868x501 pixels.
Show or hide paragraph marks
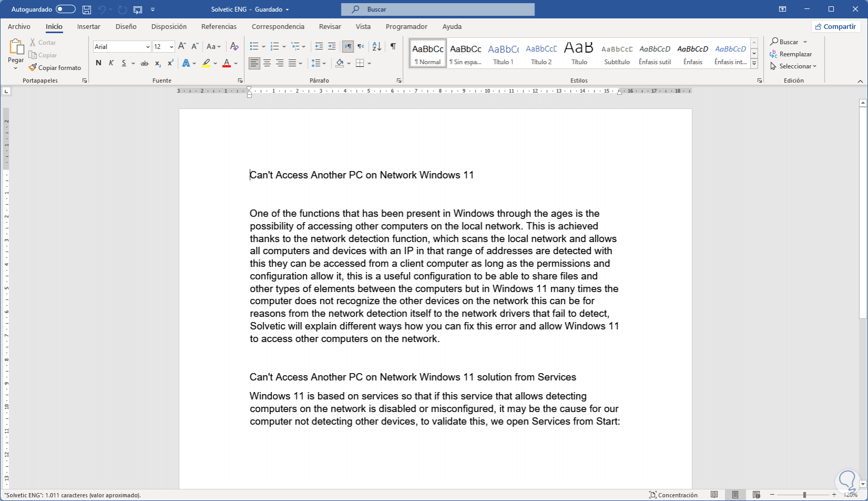[393, 46]
